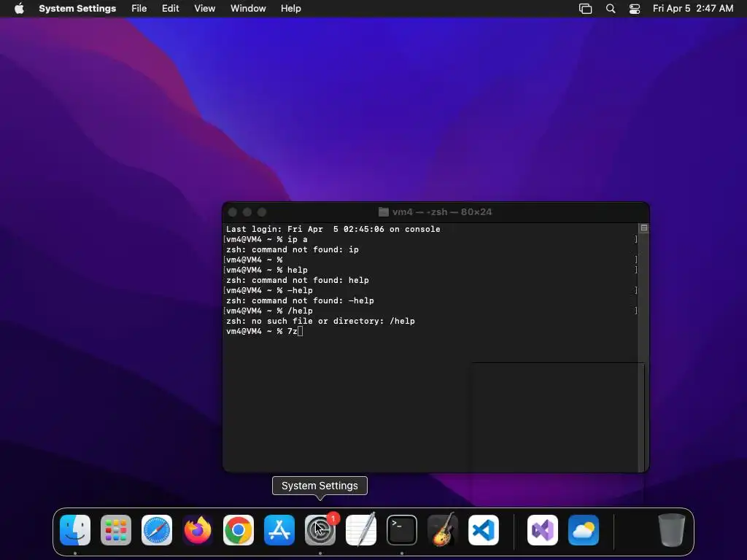Click the '-help' command prompt line
The image size is (747, 560).
point(269,290)
